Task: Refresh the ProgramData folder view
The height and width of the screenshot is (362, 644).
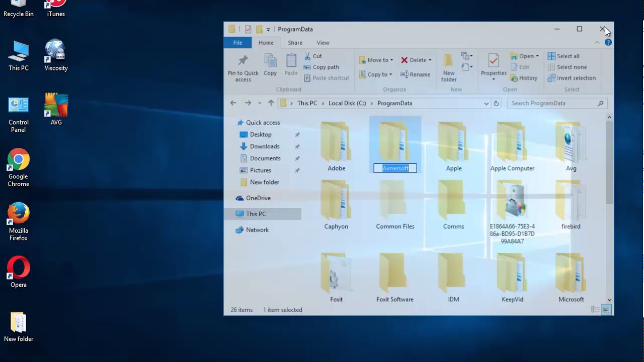Action: tap(496, 104)
